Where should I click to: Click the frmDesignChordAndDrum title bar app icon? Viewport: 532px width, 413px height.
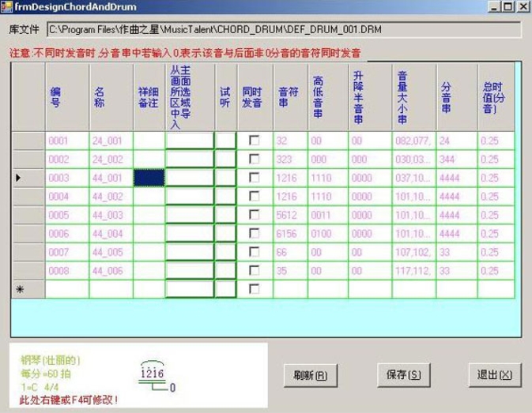click(7, 6)
